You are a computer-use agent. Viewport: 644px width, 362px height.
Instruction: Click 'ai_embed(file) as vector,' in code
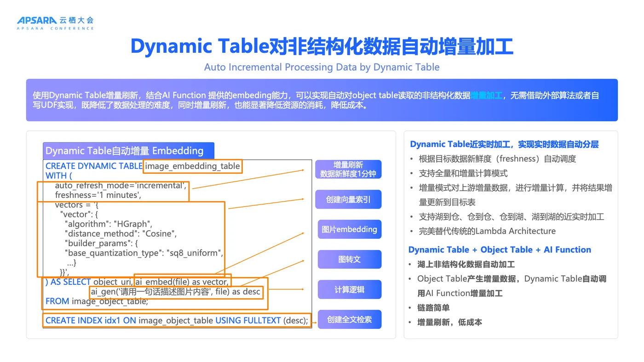182,282
